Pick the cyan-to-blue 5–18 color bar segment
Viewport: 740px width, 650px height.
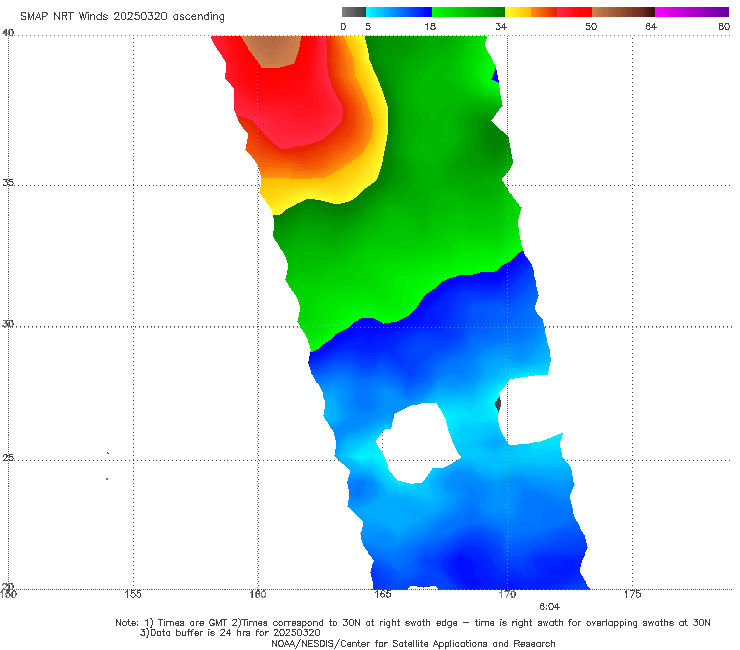(x=399, y=12)
